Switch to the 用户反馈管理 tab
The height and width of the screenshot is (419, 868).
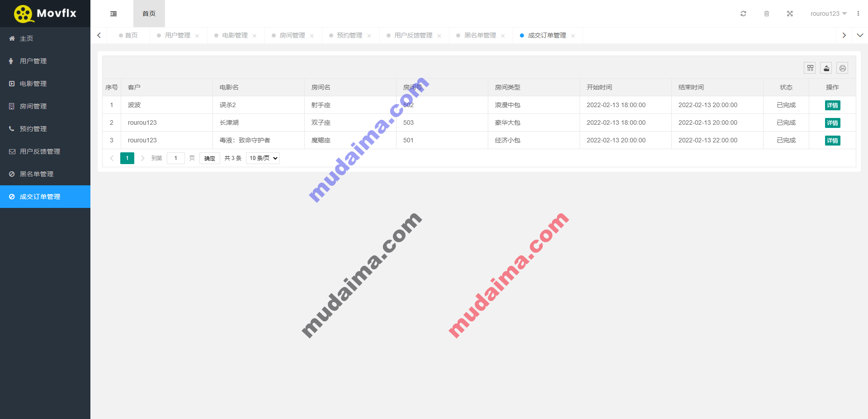coord(413,35)
